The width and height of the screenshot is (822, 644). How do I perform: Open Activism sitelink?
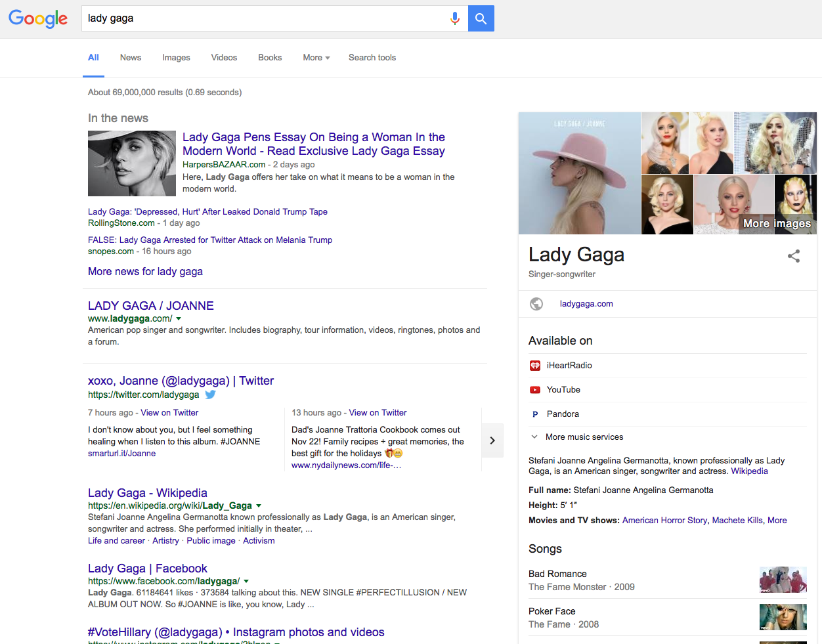pyautogui.click(x=259, y=541)
